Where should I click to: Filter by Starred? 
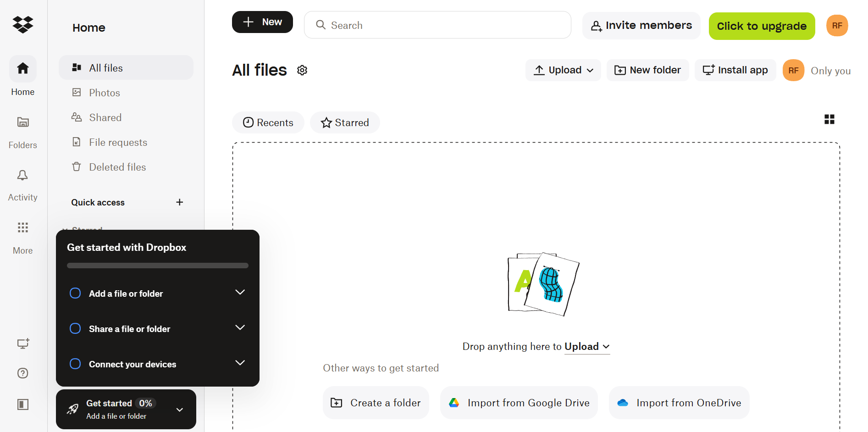click(345, 122)
